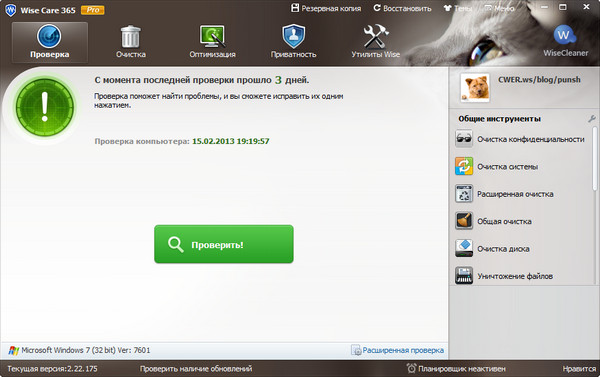Launch Очистка конфиденциальности sunglasses icon
600x377 pixels.
click(x=464, y=139)
